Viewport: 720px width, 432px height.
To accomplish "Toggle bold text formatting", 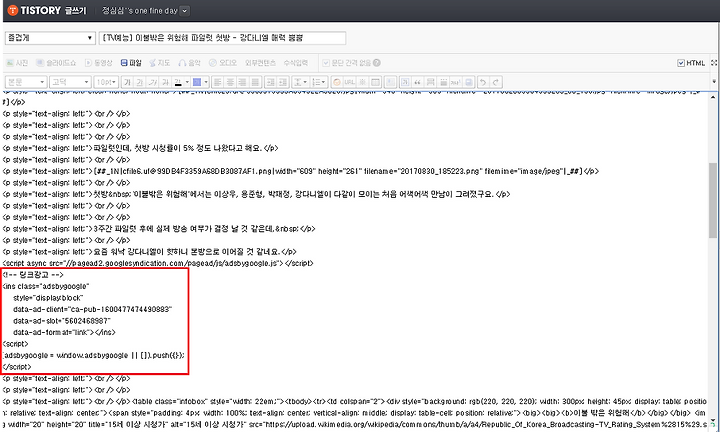I will (x=127, y=82).
